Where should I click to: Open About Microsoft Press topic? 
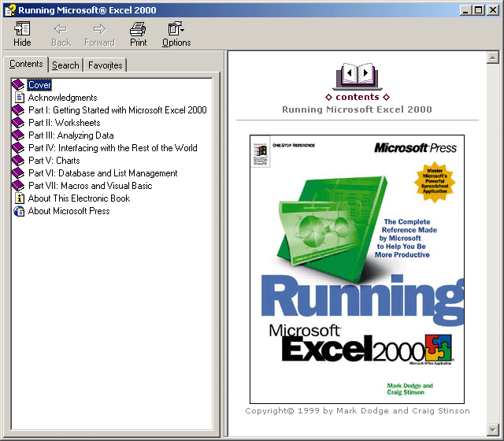(x=69, y=211)
